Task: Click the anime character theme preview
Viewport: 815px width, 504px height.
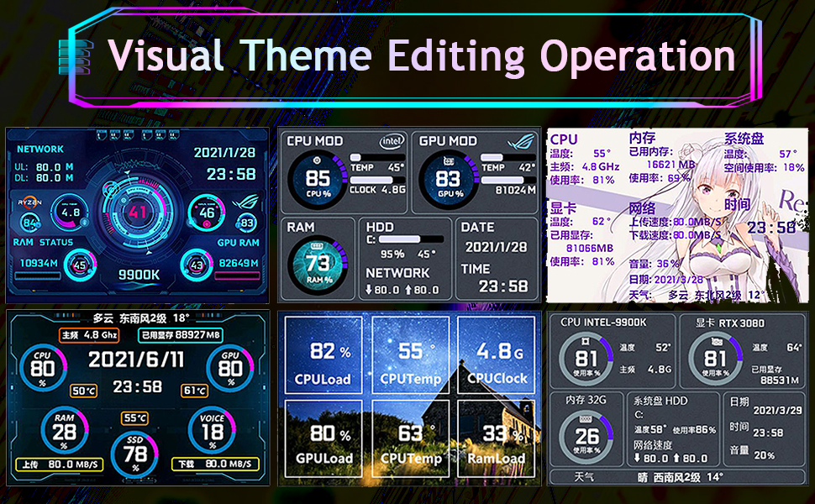Action: coord(677,215)
